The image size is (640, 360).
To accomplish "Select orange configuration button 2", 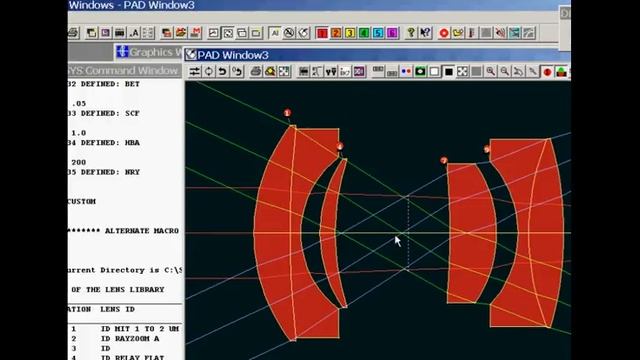I will 336,33.
